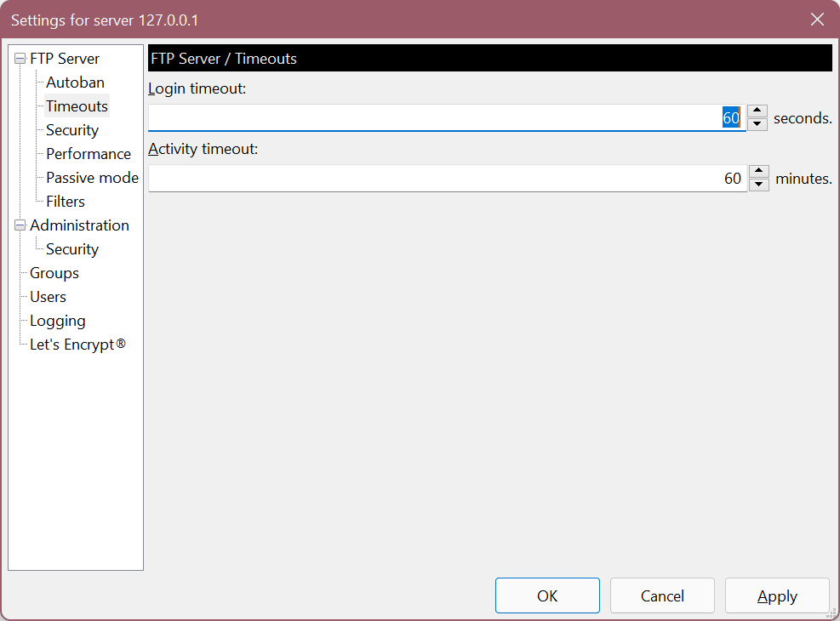
Task: Open the Passive mode configuration
Action: [92, 177]
